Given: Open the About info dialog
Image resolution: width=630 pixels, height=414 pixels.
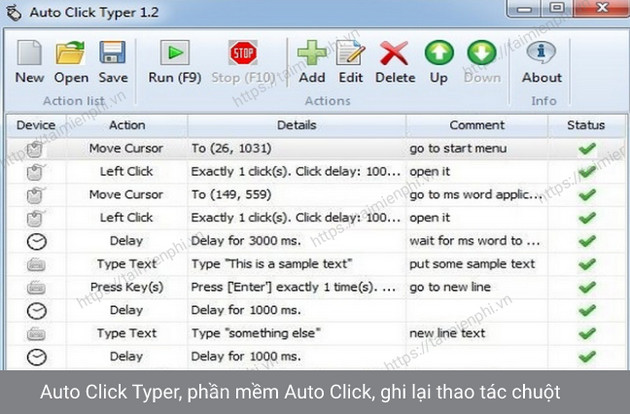Looking at the screenshot, I should [x=542, y=62].
